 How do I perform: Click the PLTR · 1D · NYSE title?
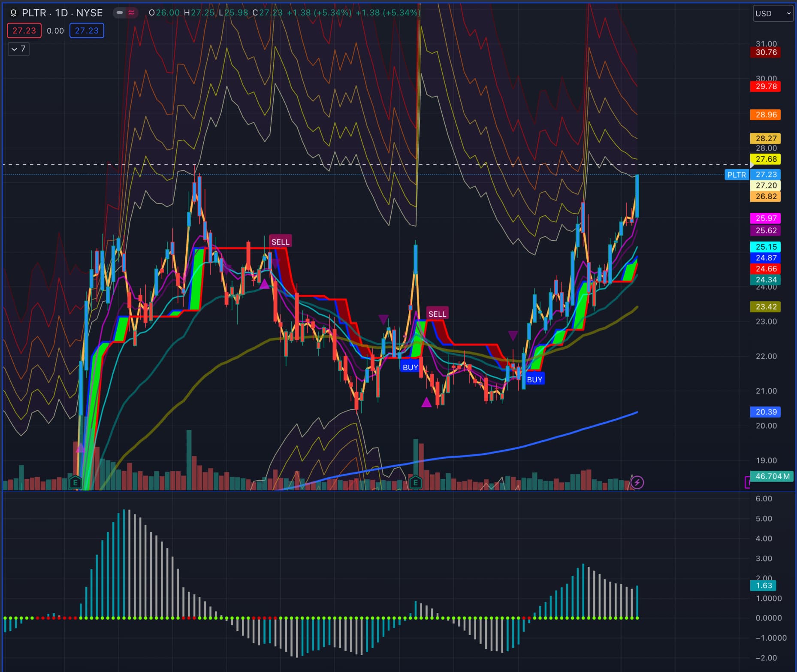[x=62, y=13]
